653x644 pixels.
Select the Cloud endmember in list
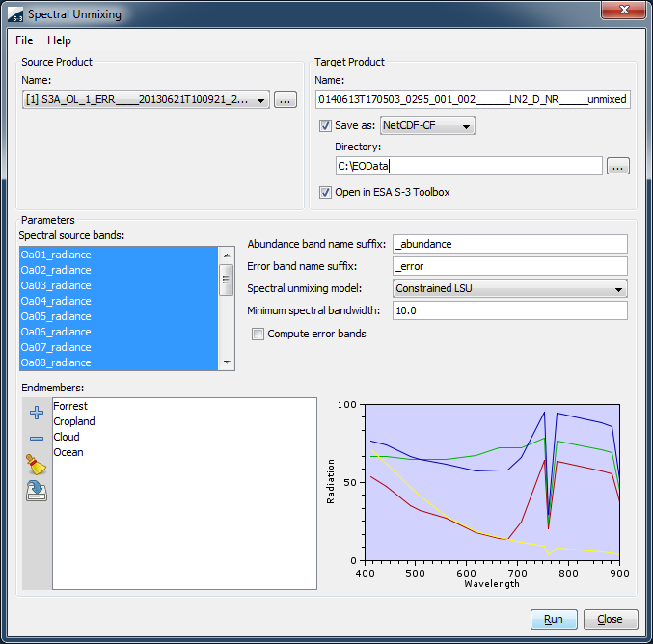(67, 437)
